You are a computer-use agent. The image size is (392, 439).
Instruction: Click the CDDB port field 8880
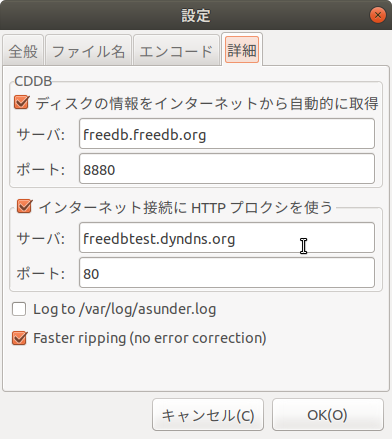point(227,169)
